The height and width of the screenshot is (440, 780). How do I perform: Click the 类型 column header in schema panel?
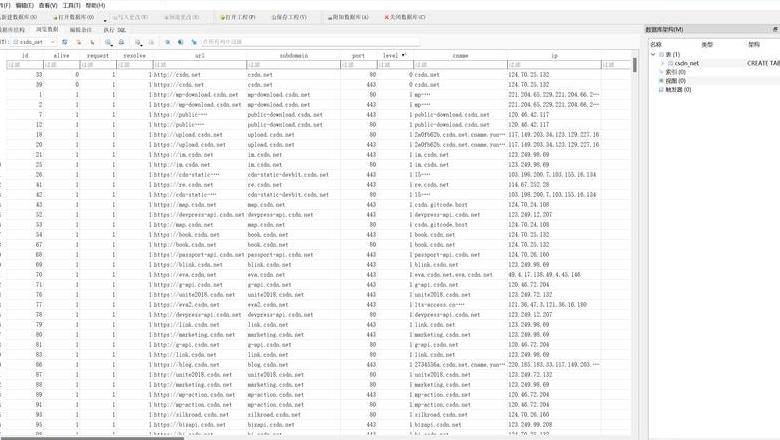click(707, 44)
